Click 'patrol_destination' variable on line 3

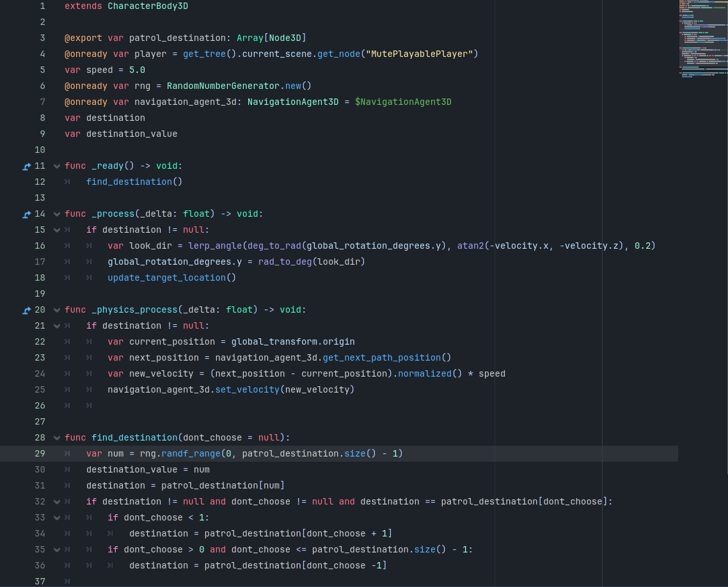point(177,38)
